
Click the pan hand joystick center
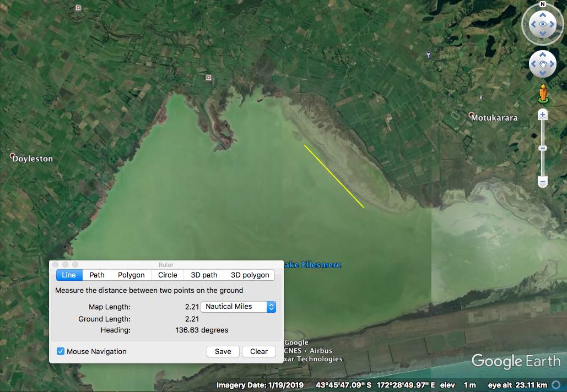coord(543,64)
